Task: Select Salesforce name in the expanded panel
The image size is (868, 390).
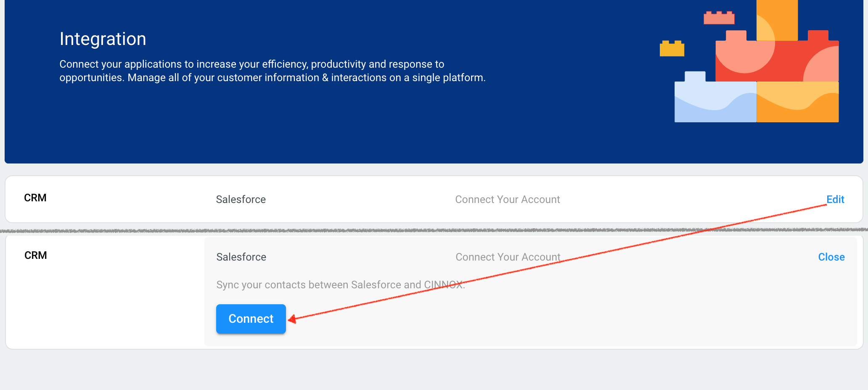Action: pos(241,257)
